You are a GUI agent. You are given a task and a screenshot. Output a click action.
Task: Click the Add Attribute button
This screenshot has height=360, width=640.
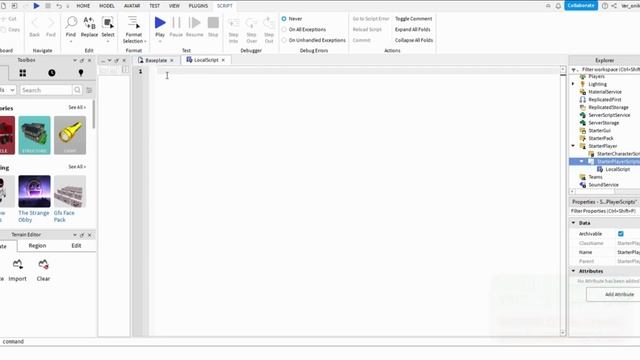[x=614, y=294]
